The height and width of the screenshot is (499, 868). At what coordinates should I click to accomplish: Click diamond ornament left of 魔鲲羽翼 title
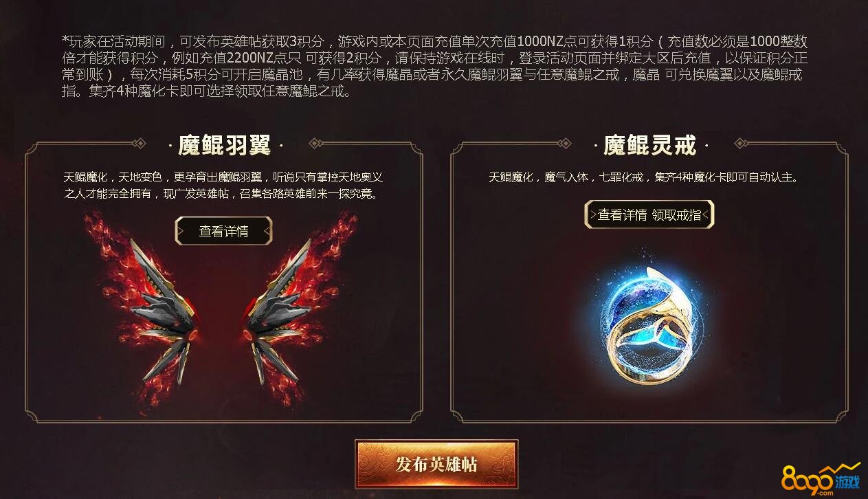(139, 144)
